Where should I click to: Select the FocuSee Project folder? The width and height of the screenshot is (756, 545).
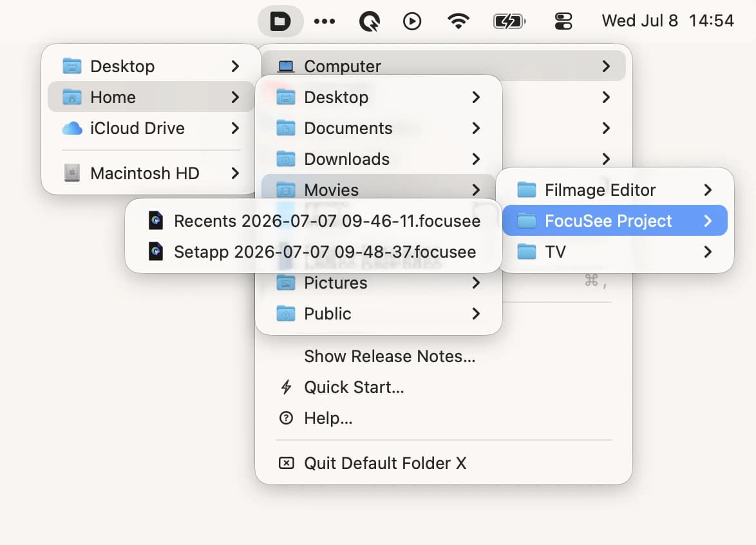click(x=615, y=220)
